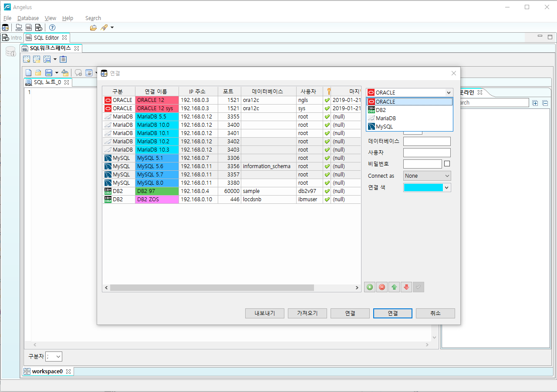Select the MySQL 8.0 connection row
The height and width of the screenshot is (392, 557).
(232, 182)
